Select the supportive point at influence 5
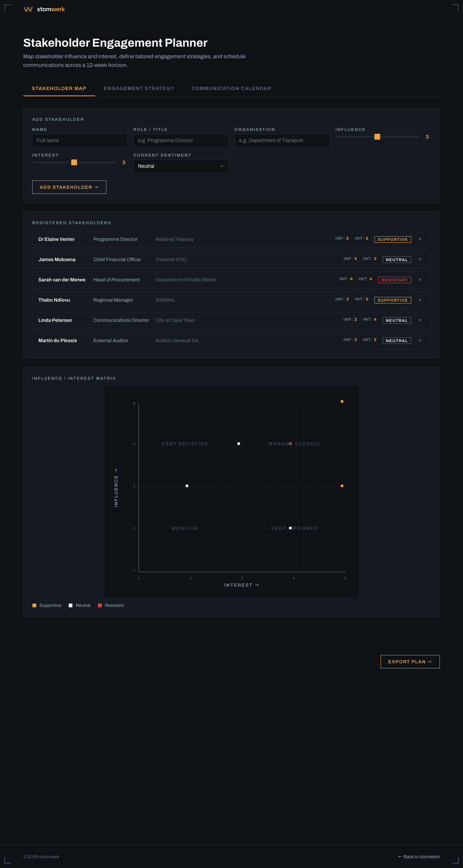463x868 pixels. (x=342, y=401)
